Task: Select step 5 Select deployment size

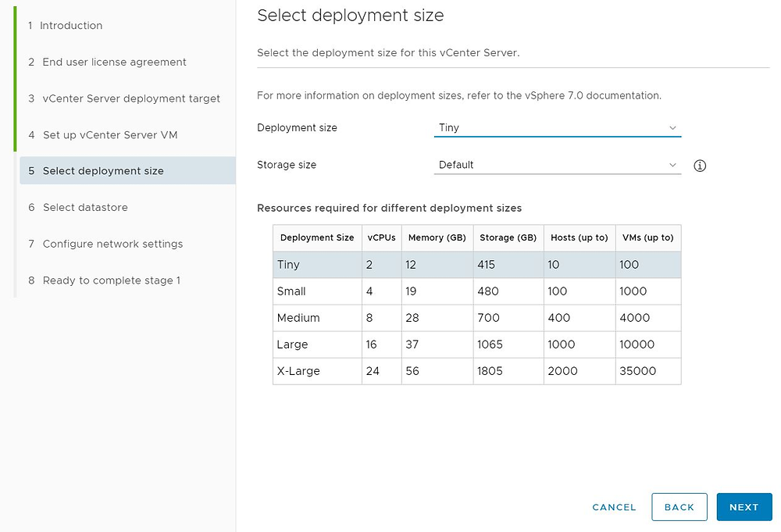Action: click(127, 171)
